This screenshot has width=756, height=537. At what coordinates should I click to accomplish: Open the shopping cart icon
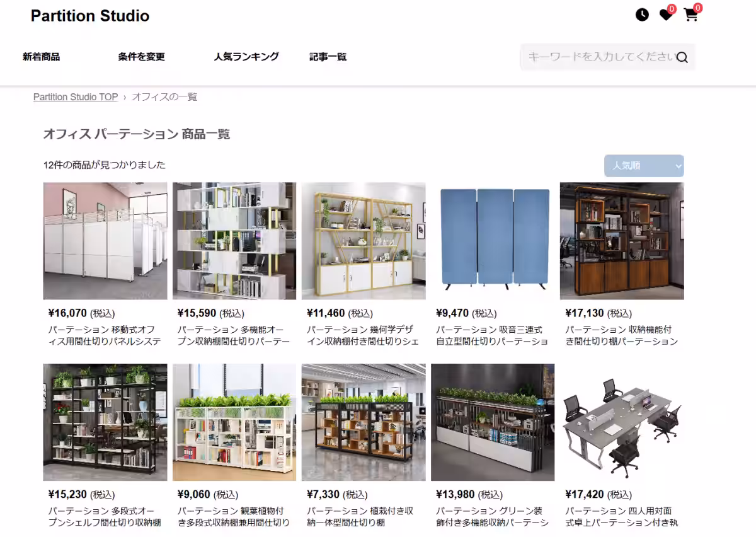pyautogui.click(x=691, y=15)
